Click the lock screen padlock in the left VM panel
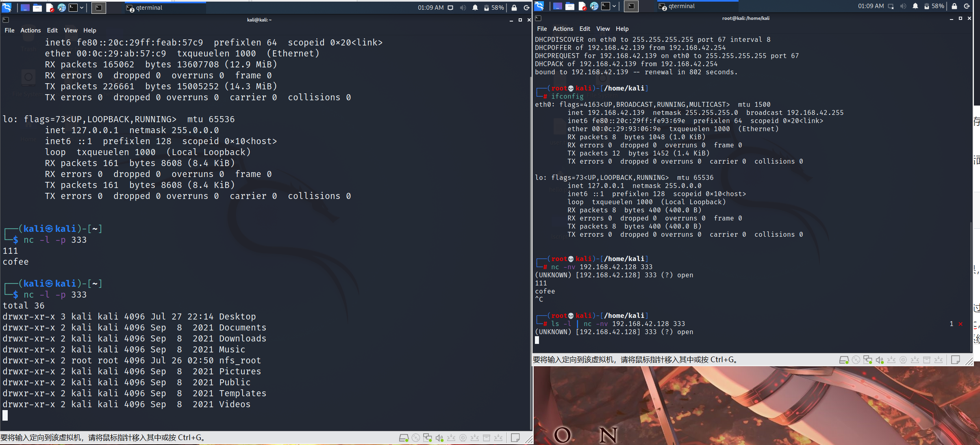 pos(514,8)
